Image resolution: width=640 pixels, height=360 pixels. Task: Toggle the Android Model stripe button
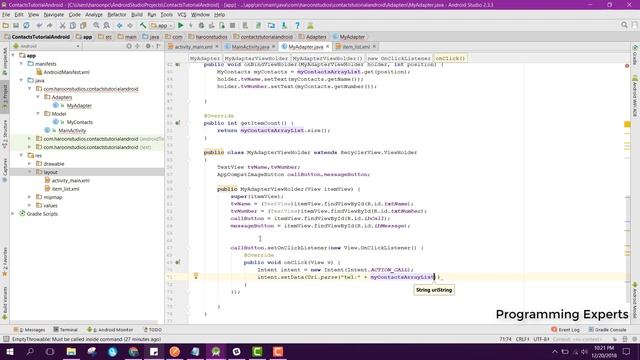635,300
